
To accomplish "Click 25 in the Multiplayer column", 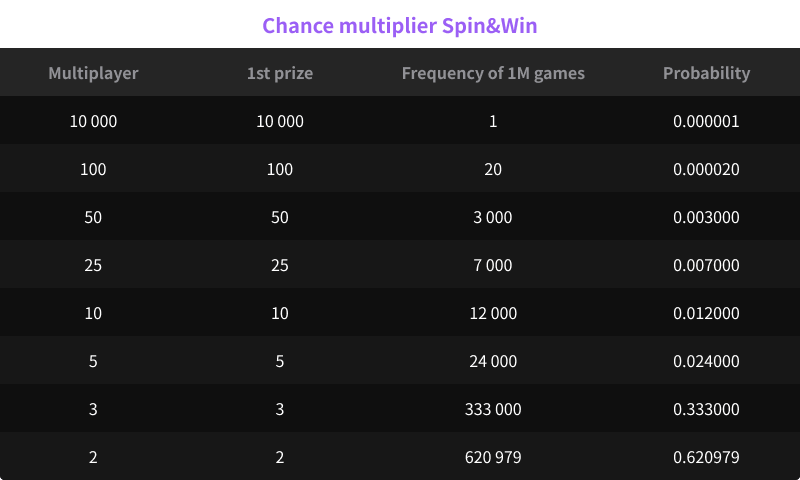I will tap(93, 265).
